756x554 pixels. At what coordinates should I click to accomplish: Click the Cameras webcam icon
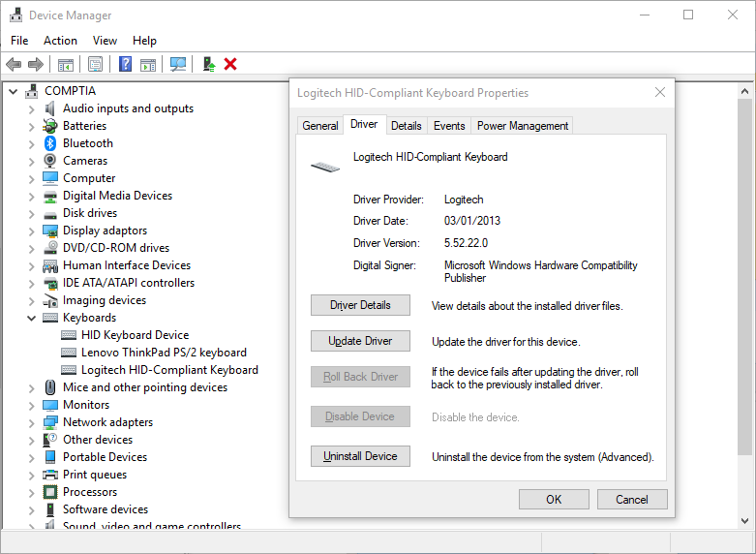coord(49,160)
